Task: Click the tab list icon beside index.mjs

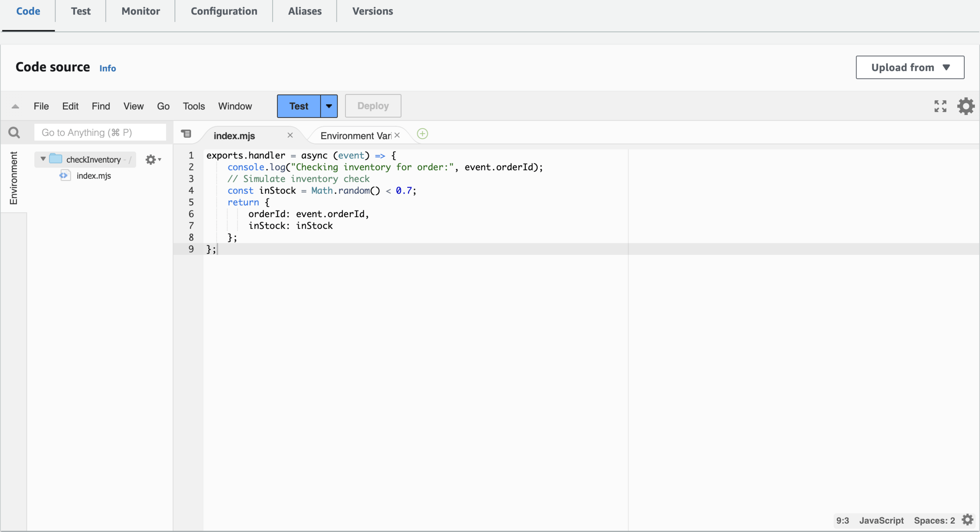Action: (186, 134)
